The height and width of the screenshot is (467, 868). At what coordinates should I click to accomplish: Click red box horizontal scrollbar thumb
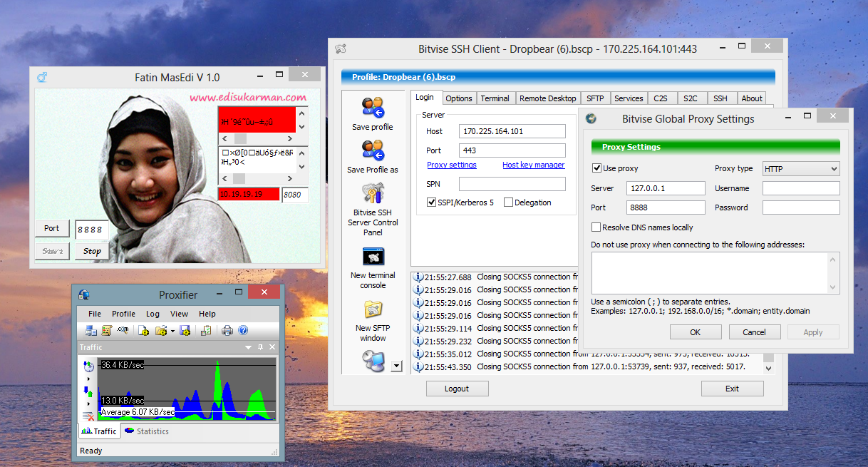[x=241, y=138]
